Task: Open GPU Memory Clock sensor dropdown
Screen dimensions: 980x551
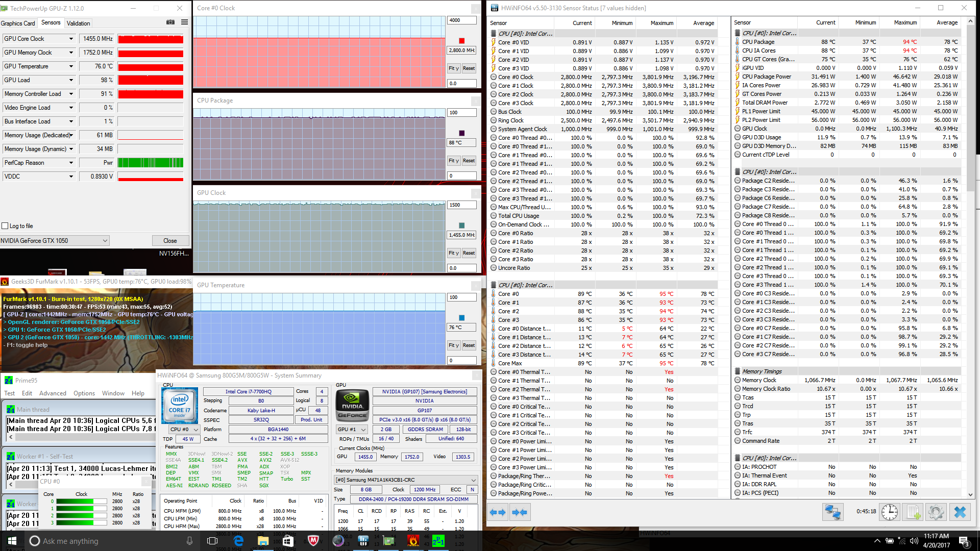Action: coord(71,53)
